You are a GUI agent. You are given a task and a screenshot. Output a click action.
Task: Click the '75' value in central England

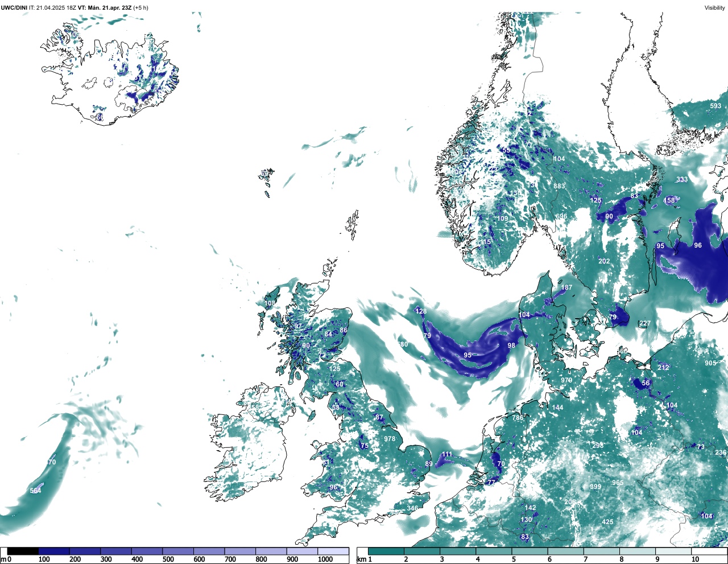(x=365, y=446)
